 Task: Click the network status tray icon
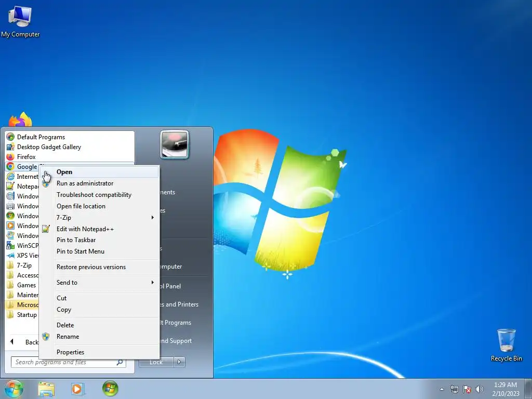point(454,389)
